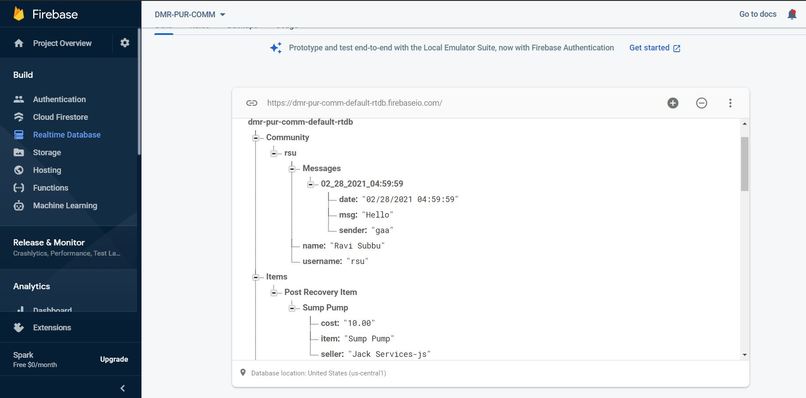Collapse the Items node
Viewport: 806px width, 398px height.
[x=255, y=277]
